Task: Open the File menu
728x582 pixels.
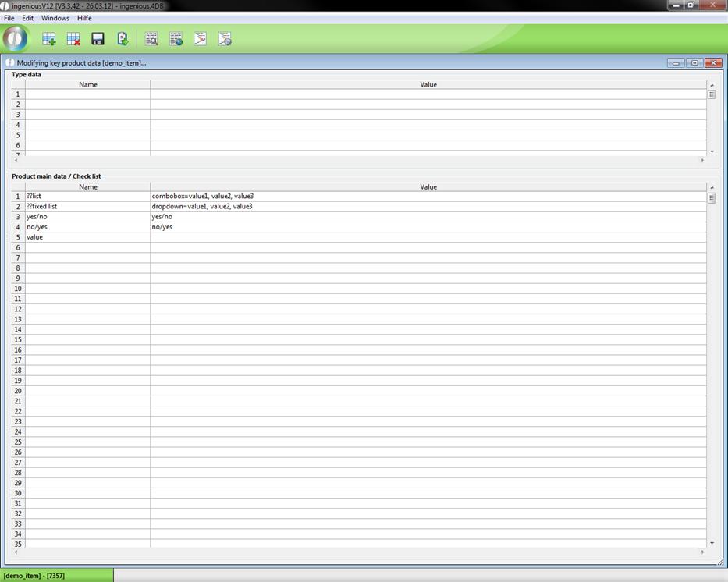Action: 9,18
